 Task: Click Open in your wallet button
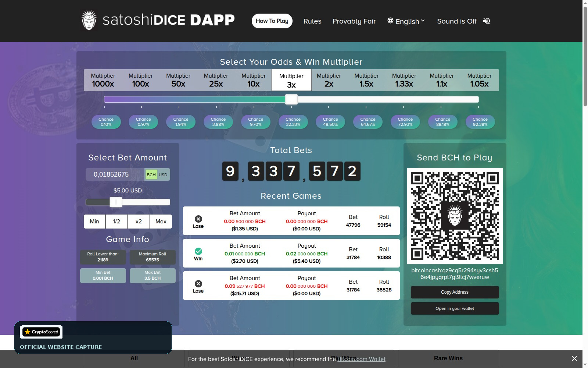pyautogui.click(x=455, y=308)
